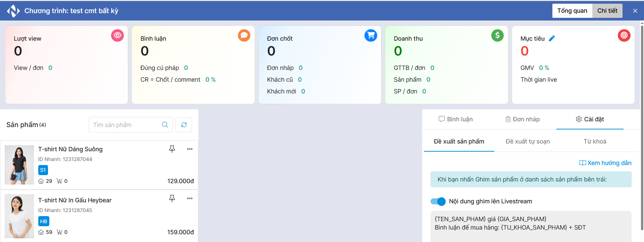The image size is (644, 242).
Task: Click the green dollar icon on Doanh thu card
Action: 497,35
